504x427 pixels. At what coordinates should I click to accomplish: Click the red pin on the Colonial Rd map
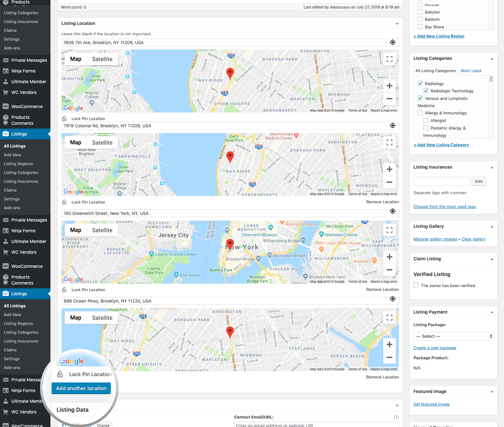click(x=230, y=157)
